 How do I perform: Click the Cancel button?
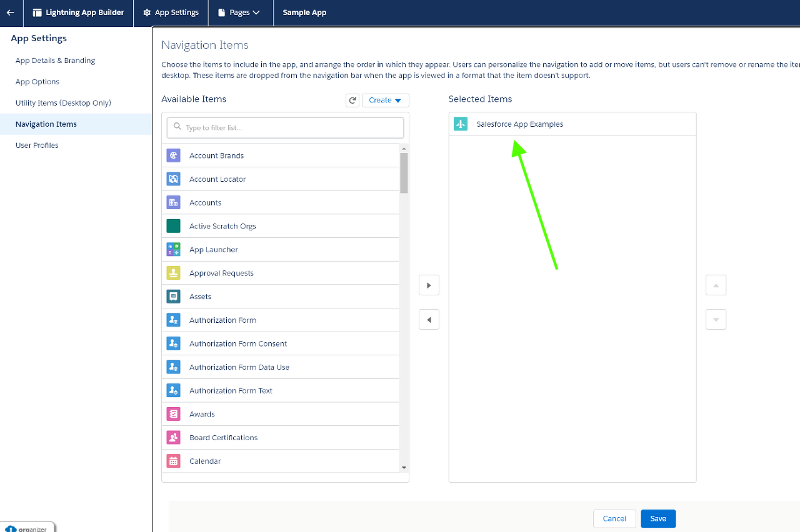point(614,519)
